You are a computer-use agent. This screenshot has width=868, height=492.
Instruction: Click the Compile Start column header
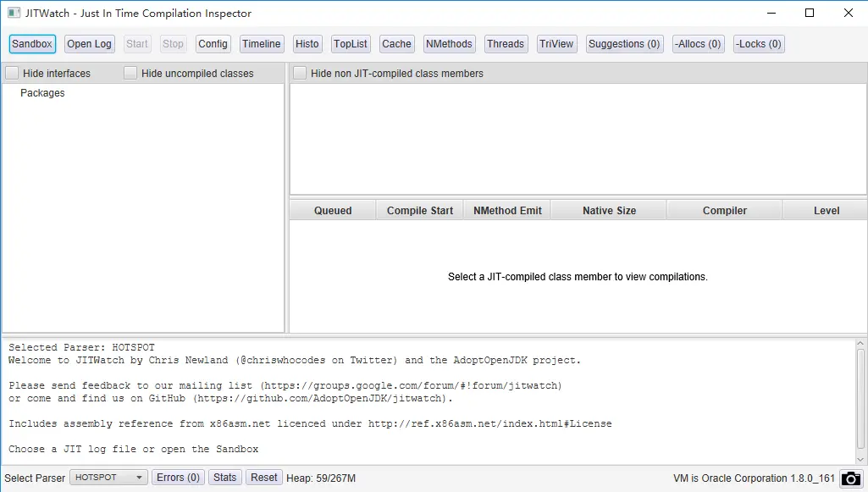pyautogui.click(x=420, y=211)
